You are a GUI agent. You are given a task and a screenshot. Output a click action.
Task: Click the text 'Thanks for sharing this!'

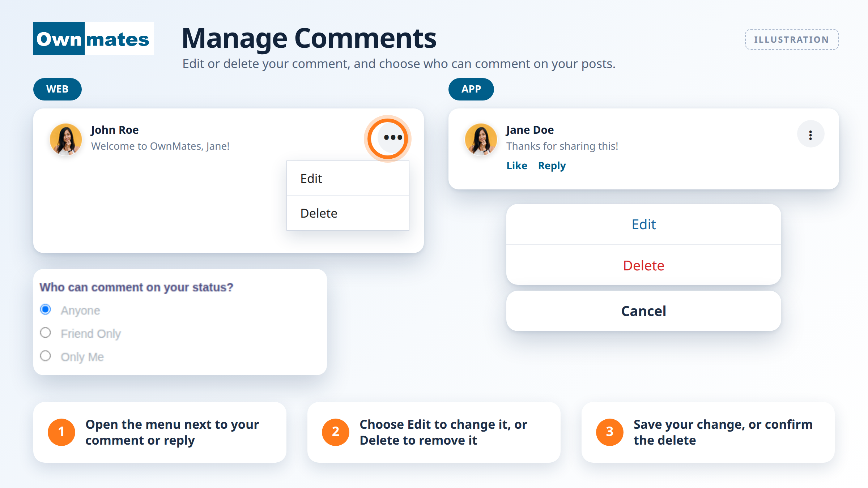point(562,146)
